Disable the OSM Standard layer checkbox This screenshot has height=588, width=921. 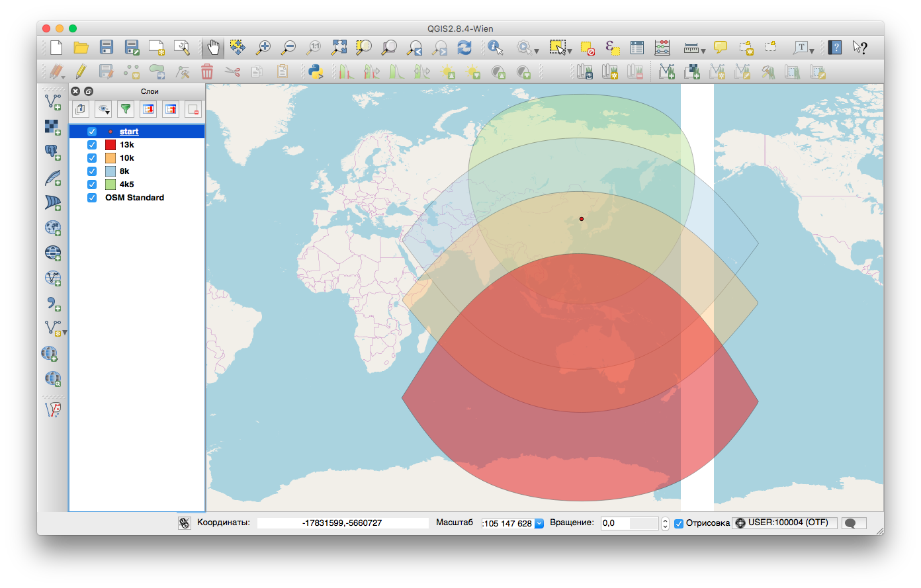[x=91, y=197]
